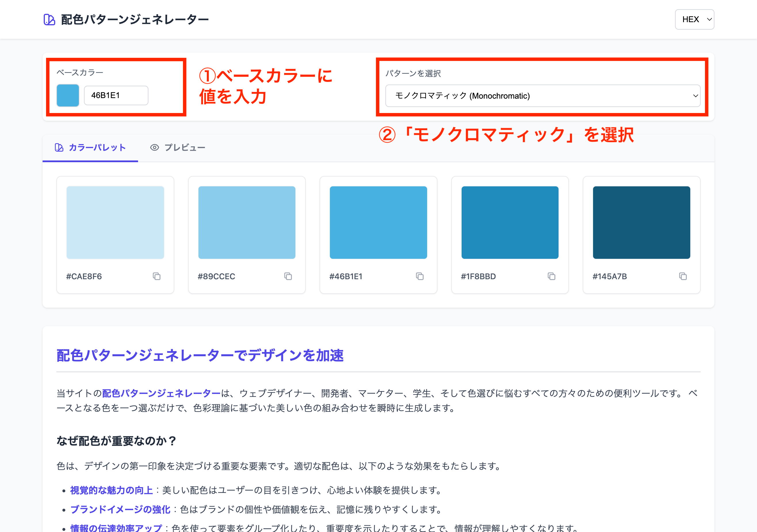Click the dark #145A7B color block
757x532 pixels.
point(641,223)
